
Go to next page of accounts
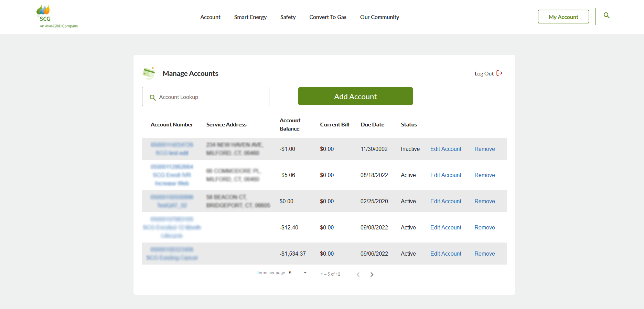(x=372, y=275)
